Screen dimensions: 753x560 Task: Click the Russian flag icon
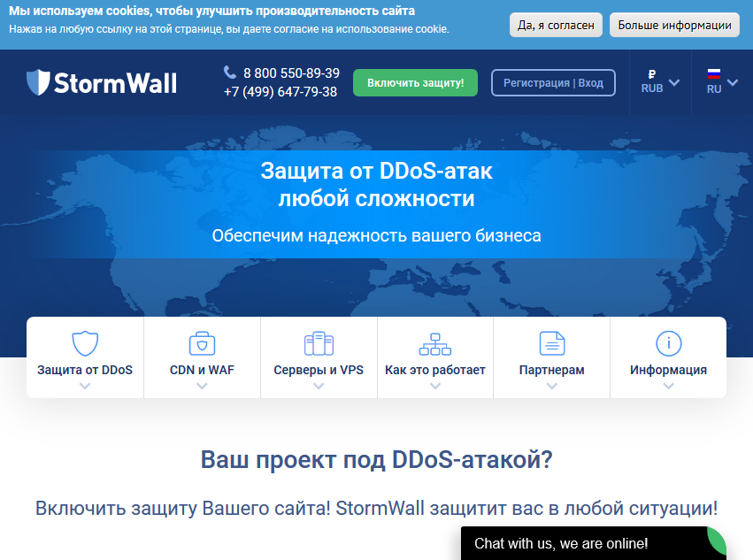coord(713,73)
